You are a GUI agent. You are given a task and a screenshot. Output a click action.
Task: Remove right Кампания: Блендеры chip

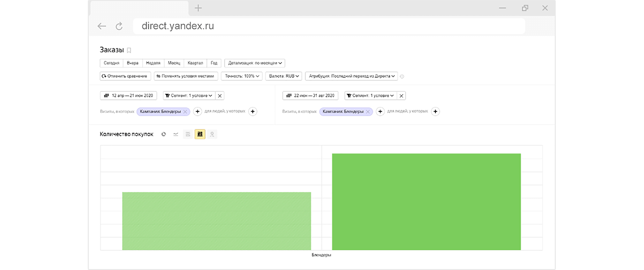pos(368,111)
